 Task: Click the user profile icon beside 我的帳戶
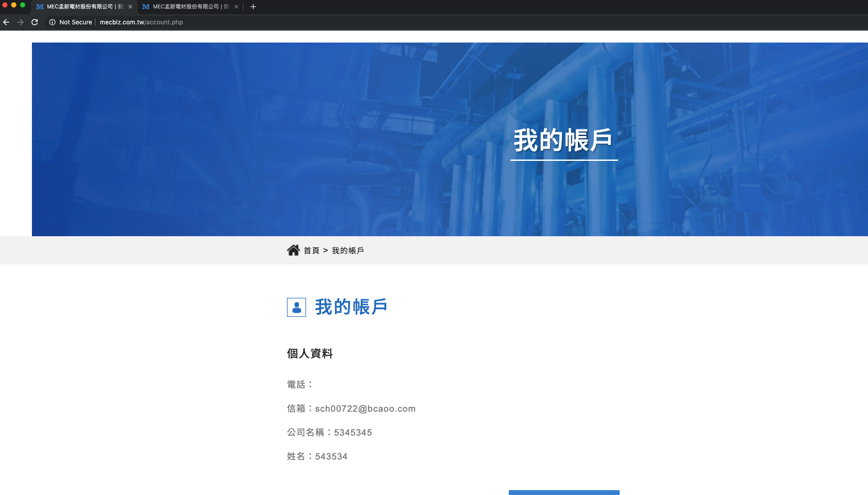tap(296, 307)
